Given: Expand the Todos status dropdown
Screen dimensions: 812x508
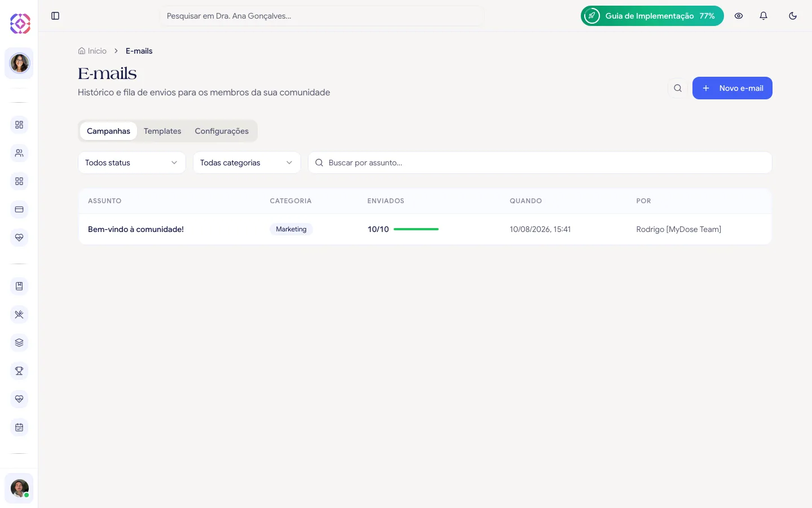Looking at the screenshot, I should [x=132, y=163].
